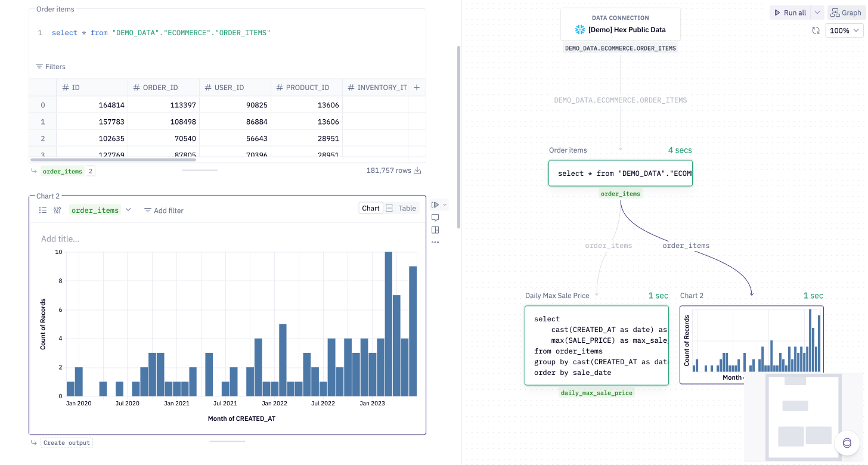The image size is (868, 465).
Task: Open the 100% zoom level dropdown
Action: tap(844, 30)
